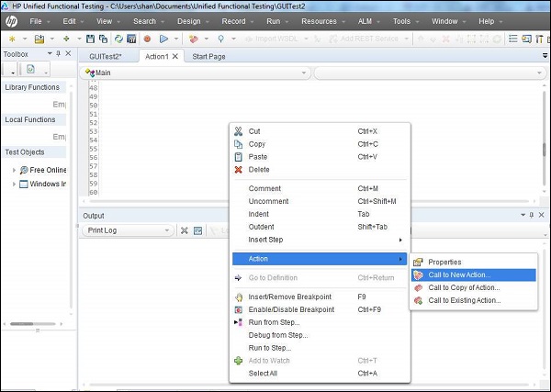
Task: Select Insert/Remove Breakpoint
Action: tap(289, 297)
